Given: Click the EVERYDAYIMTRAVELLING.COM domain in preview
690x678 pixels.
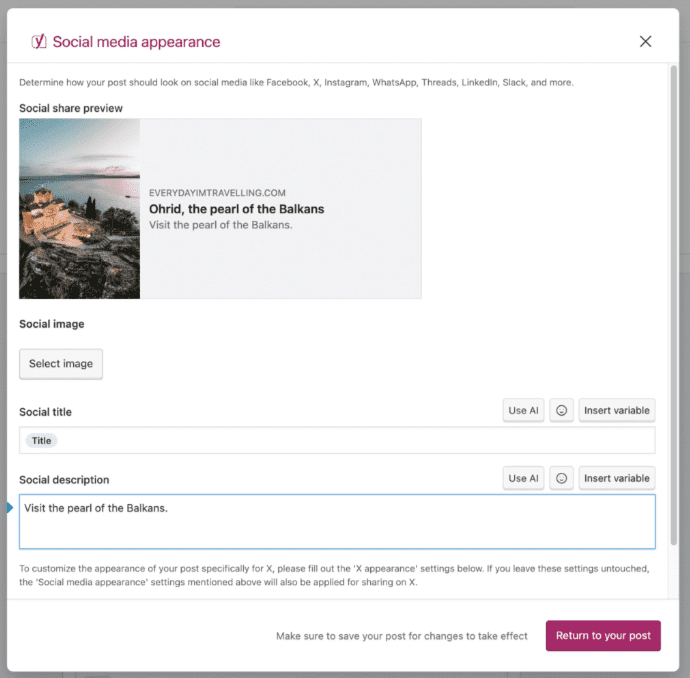Looking at the screenshot, I should point(217,192).
